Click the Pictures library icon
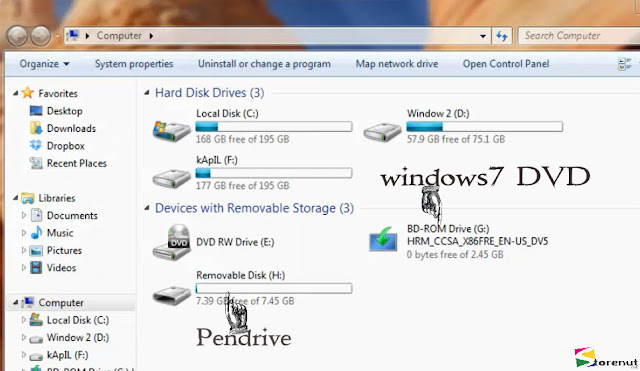 [36, 250]
